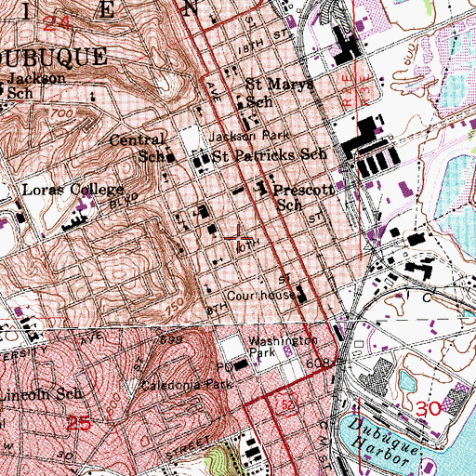Click the 750 contour label

tap(175, 308)
